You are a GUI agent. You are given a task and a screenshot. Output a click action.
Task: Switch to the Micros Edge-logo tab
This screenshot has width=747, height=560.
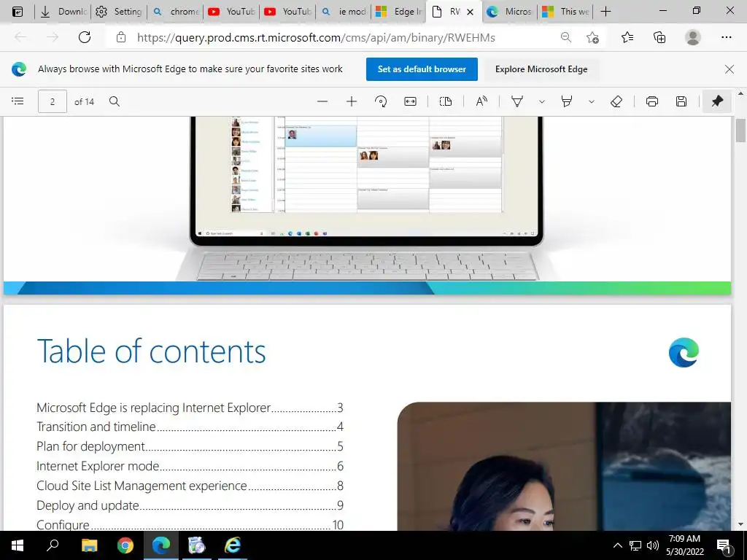[x=509, y=12]
